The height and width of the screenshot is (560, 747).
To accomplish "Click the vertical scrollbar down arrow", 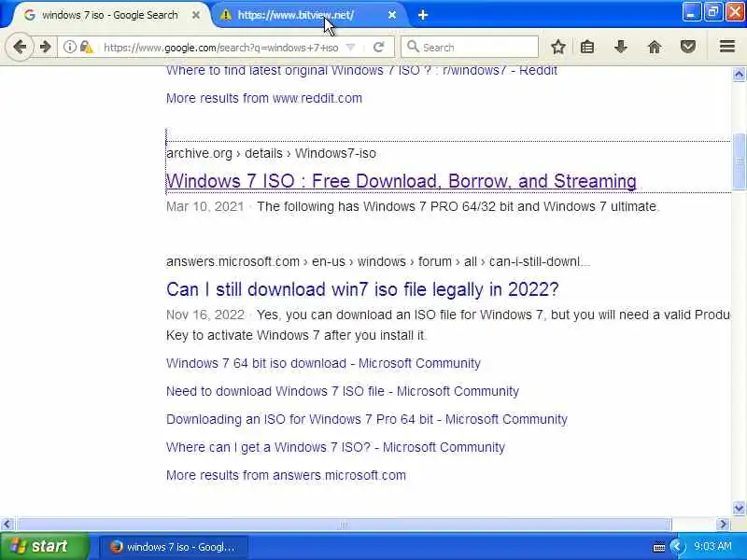I will click(739, 508).
